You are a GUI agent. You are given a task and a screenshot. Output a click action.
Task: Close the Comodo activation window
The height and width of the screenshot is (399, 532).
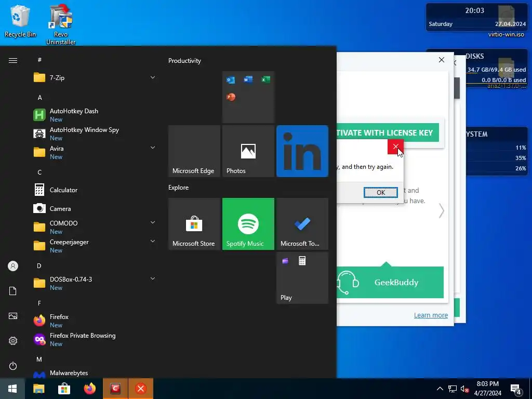click(442, 60)
